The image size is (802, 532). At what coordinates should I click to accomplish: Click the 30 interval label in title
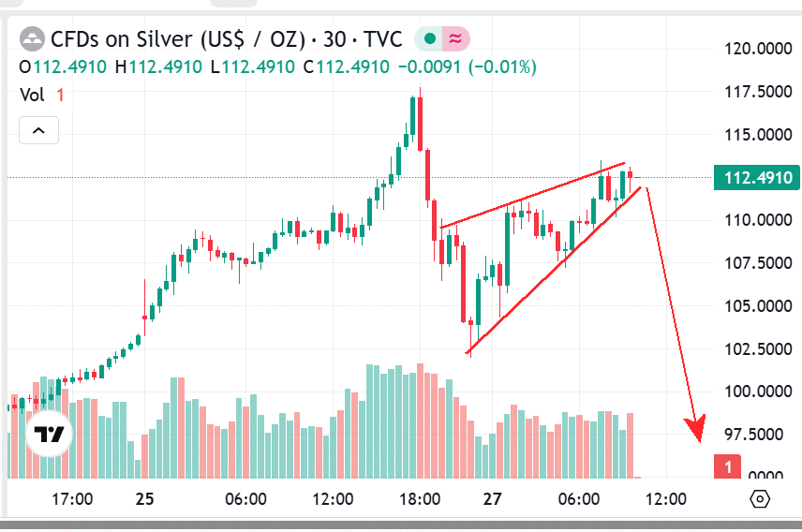[x=334, y=39]
